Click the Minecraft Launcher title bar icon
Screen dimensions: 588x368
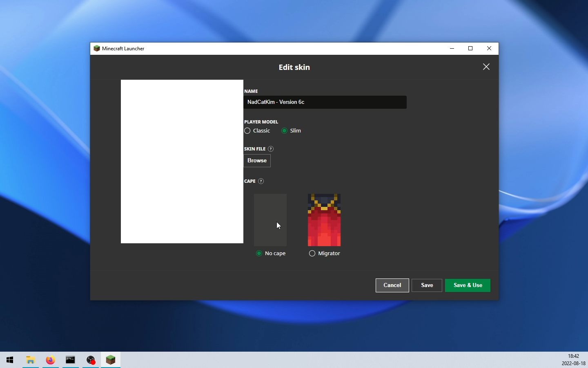point(97,48)
